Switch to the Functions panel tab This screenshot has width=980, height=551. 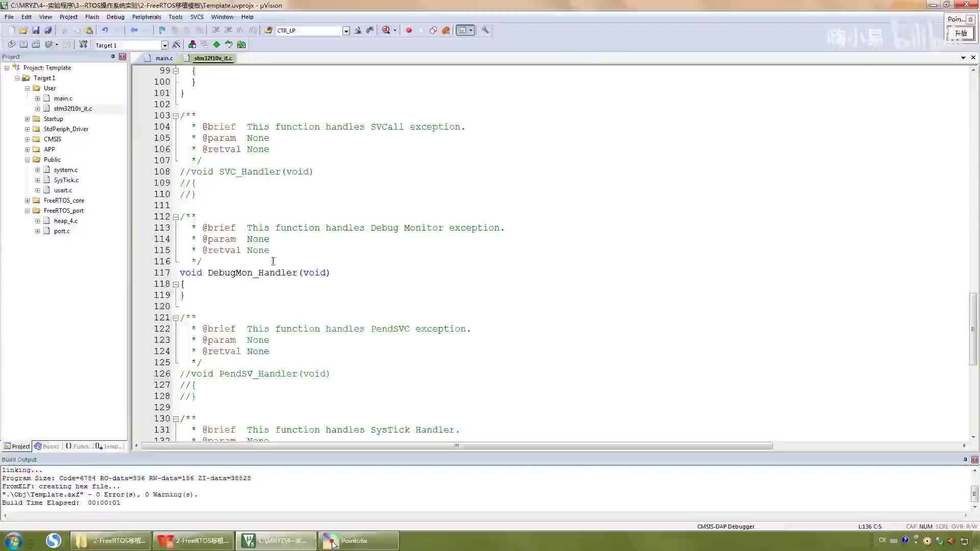point(78,446)
